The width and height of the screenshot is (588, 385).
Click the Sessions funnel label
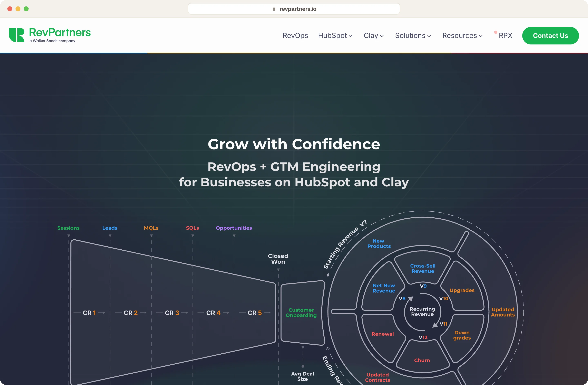[x=68, y=228]
